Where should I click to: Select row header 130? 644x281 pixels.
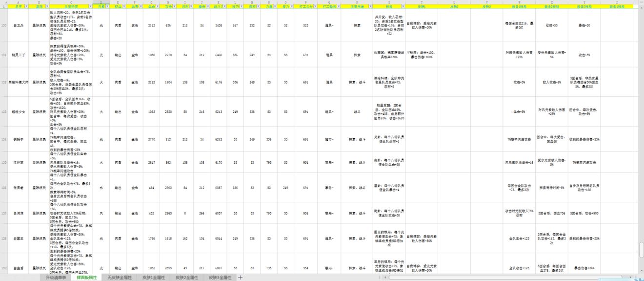click(x=4, y=25)
